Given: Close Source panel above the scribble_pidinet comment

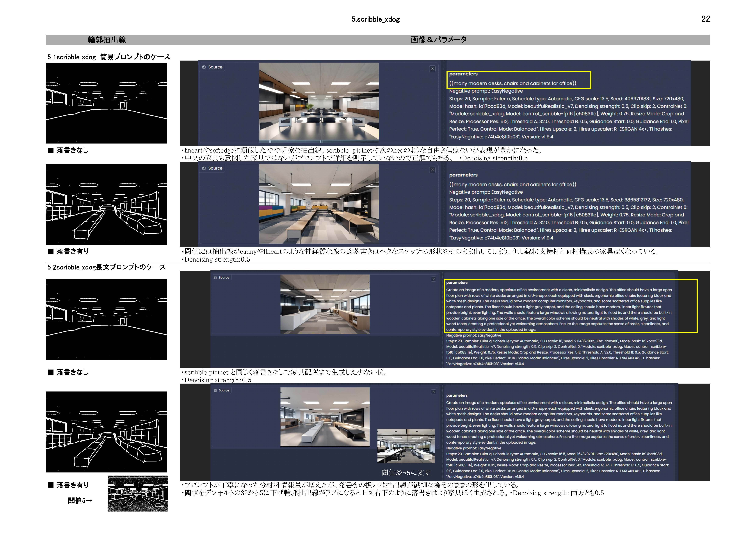Looking at the screenshot, I should pyautogui.click(x=433, y=279).
